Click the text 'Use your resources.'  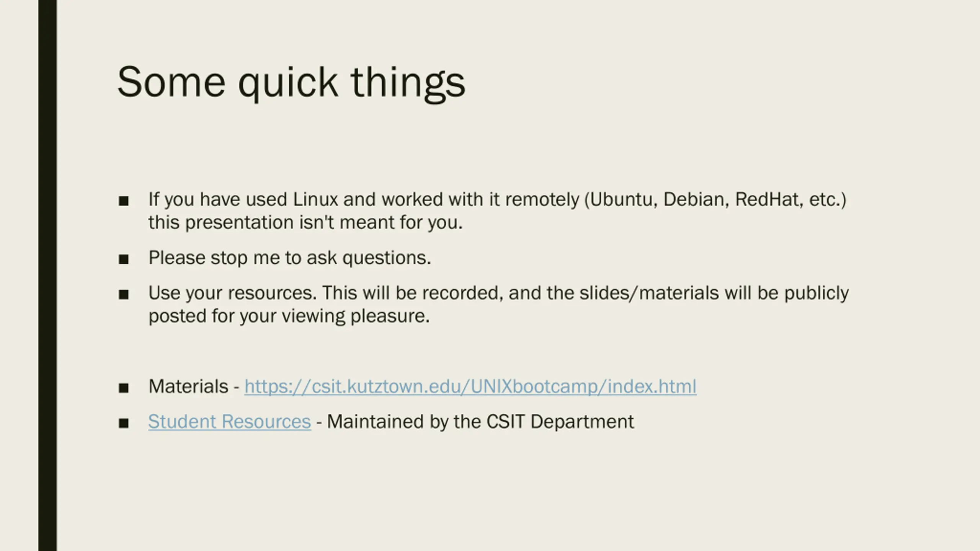coord(233,293)
